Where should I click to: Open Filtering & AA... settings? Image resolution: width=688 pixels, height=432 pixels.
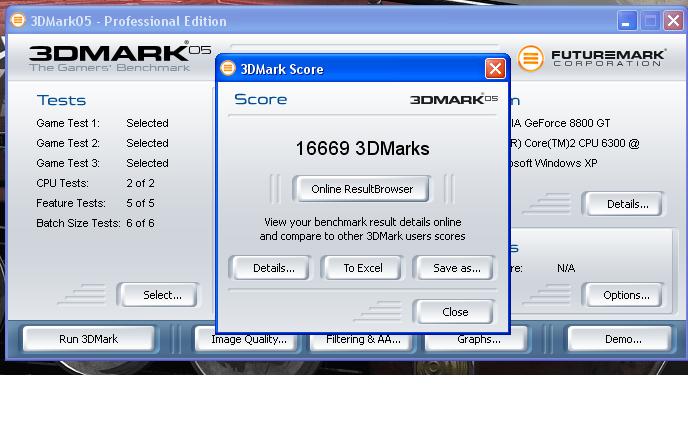click(x=363, y=340)
